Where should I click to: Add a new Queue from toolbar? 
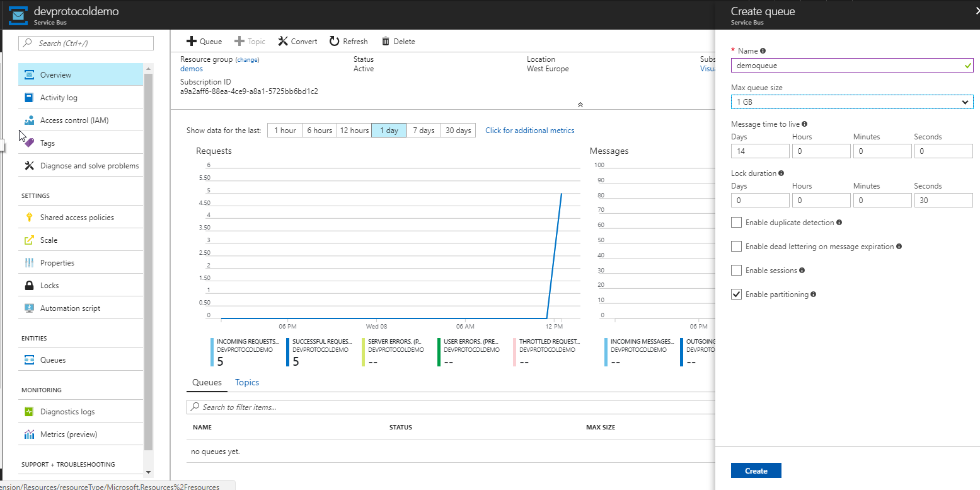(204, 42)
